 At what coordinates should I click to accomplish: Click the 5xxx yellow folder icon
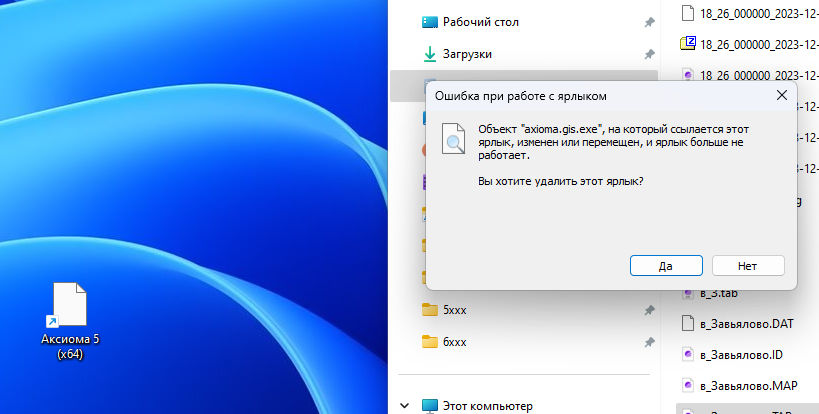(429, 310)
